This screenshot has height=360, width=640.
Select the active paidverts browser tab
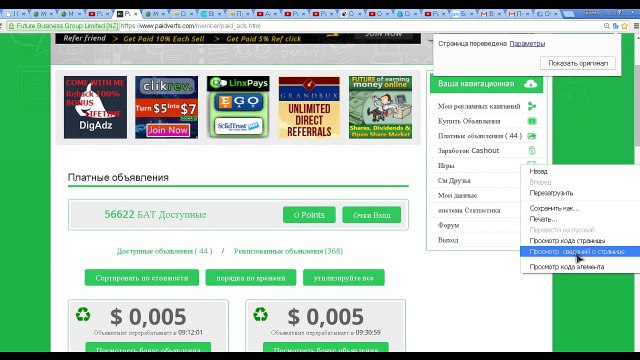(x=127, y=13)
